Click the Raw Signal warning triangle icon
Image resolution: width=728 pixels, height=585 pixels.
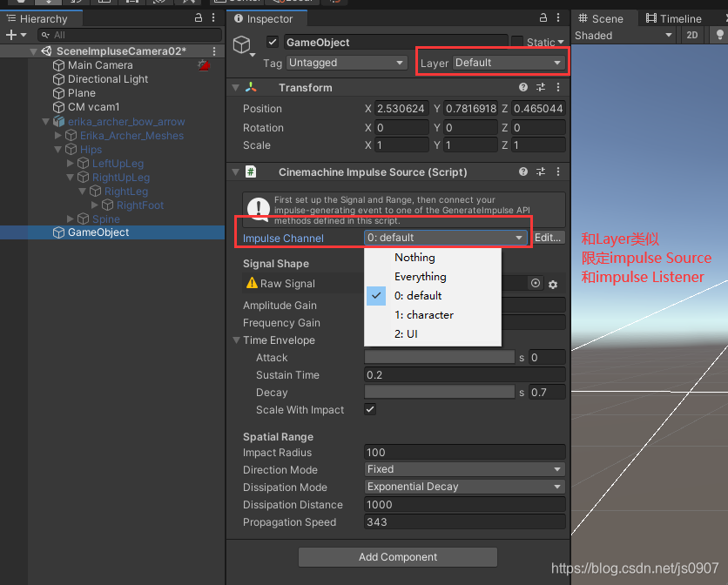252,283
